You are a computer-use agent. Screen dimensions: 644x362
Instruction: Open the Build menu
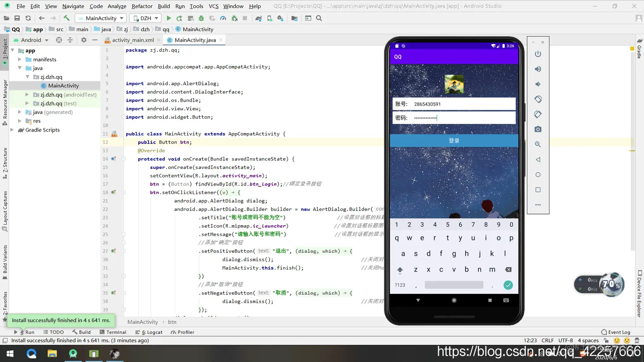[x=164, y=6]
